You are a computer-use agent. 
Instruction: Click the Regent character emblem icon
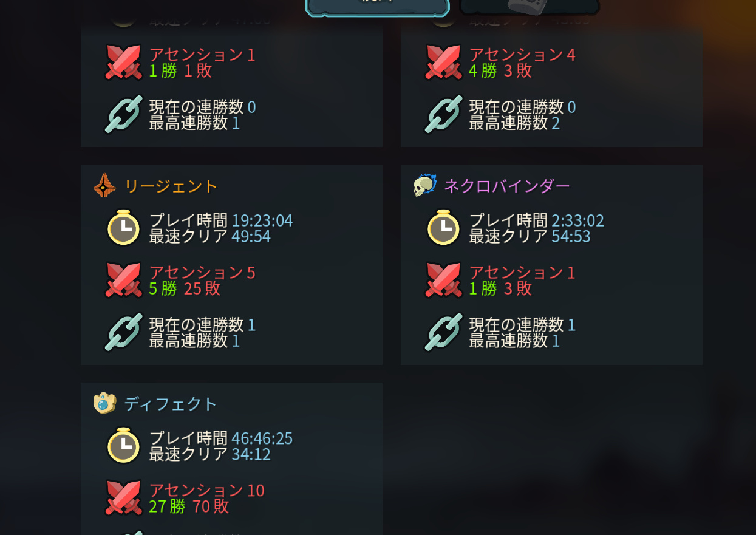tap(104, 185)
